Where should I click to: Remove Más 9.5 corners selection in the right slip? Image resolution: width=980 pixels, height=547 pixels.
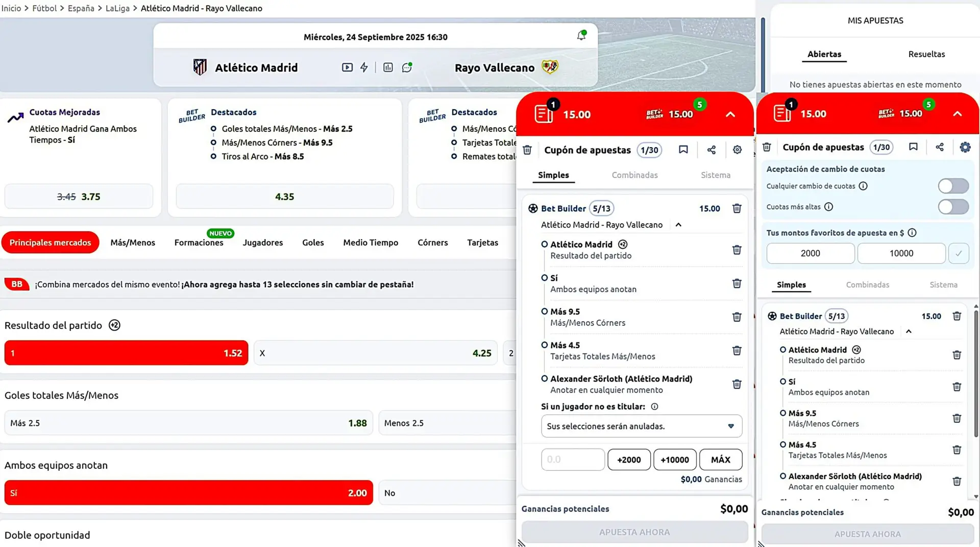pos(957,418)
